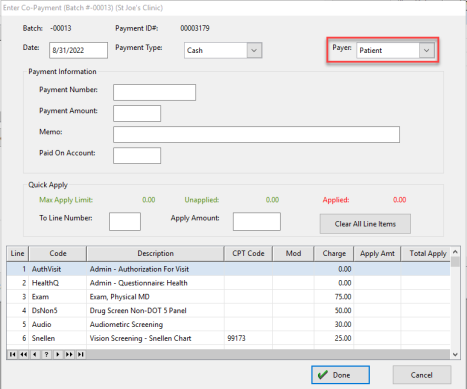Select Vision Screening - Snellen Chart row
The height and width of the screenshot is (389, 467).
pos(228,338)
